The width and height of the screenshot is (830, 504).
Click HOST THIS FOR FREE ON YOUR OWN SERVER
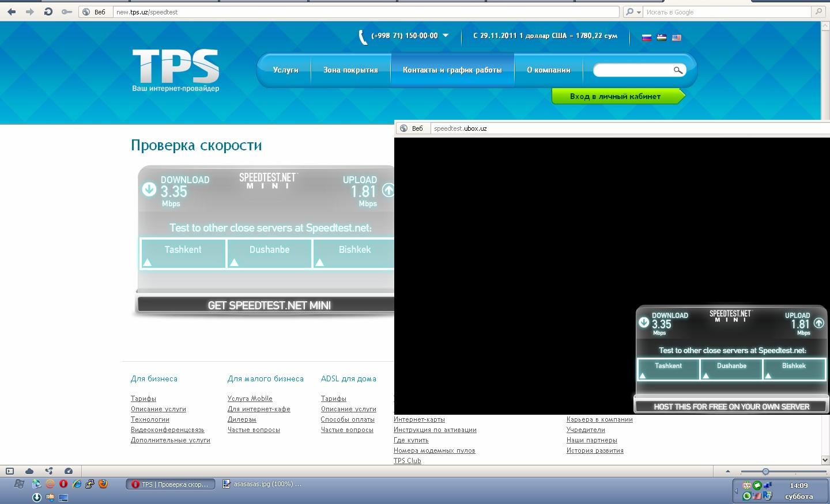(731, 407)
